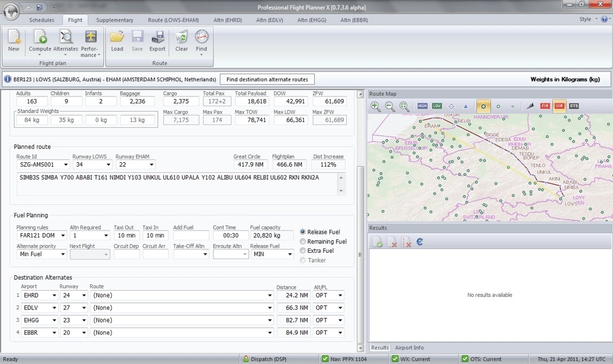Viewport: 613px width, 364px height.
Task: Select the Release Fuel radio button
Action: (303, 232)
